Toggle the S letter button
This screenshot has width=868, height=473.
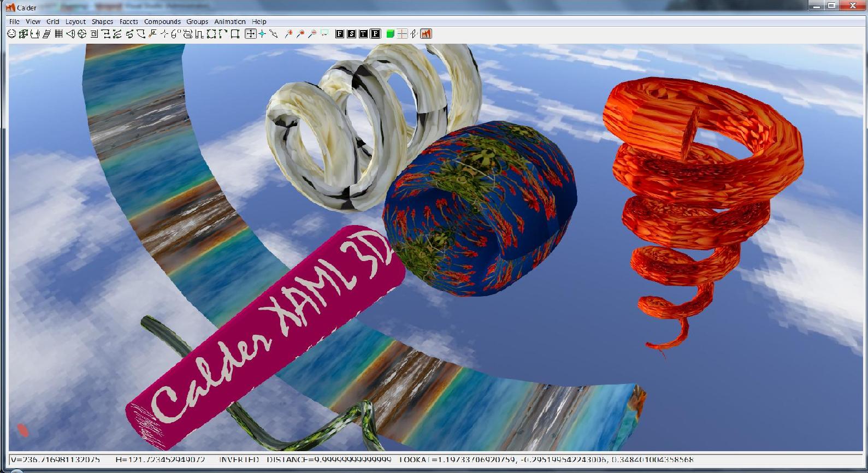coord(351,34)
